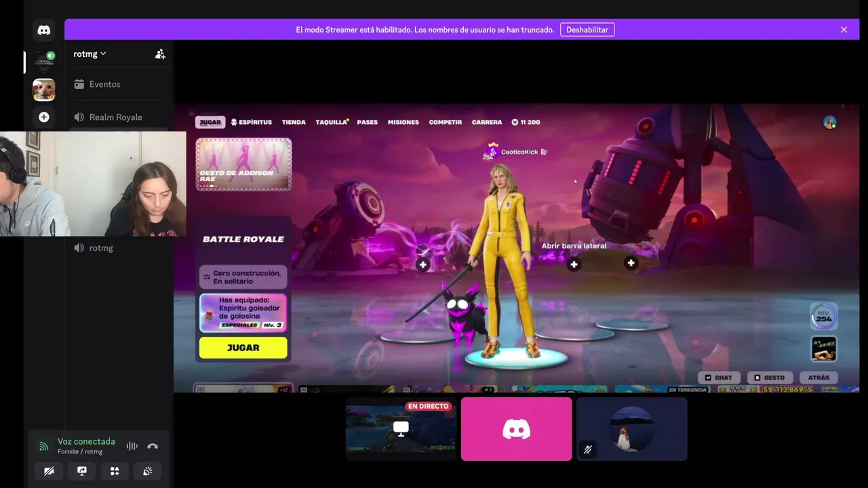Click the GESTO emote button

coord(769,378)
